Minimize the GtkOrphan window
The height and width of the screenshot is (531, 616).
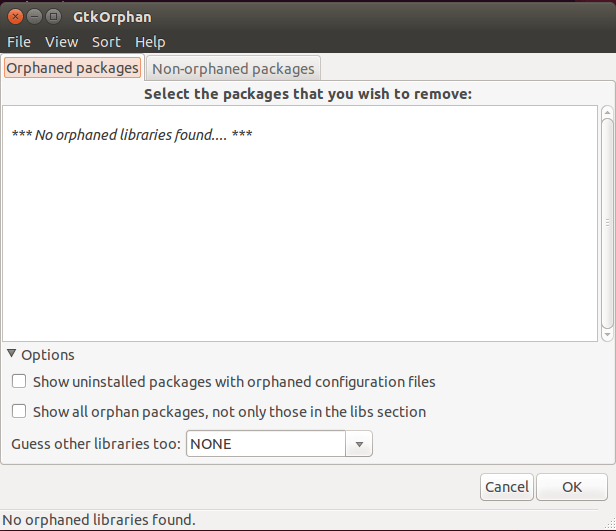point(33,17)
